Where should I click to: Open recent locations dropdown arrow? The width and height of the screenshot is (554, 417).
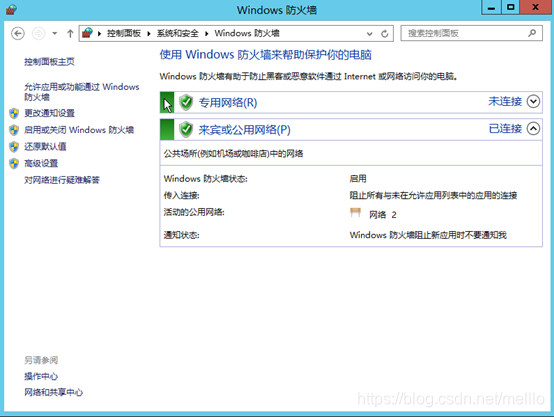pyautogui.click(x=54, y=34)
